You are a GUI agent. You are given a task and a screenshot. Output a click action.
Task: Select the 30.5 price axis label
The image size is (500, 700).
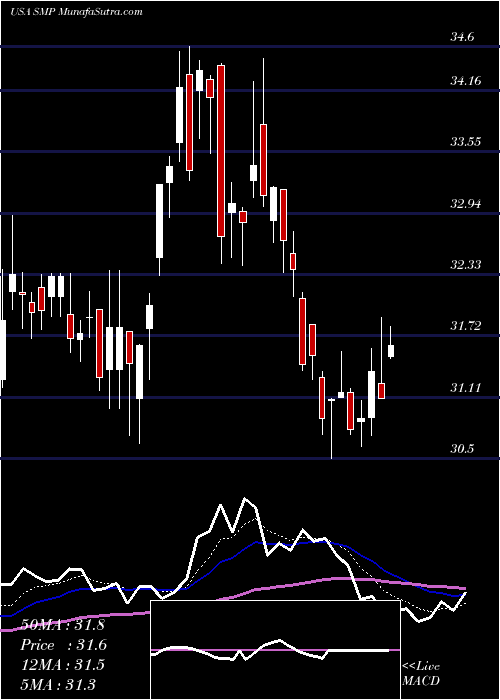pos(462,449)
